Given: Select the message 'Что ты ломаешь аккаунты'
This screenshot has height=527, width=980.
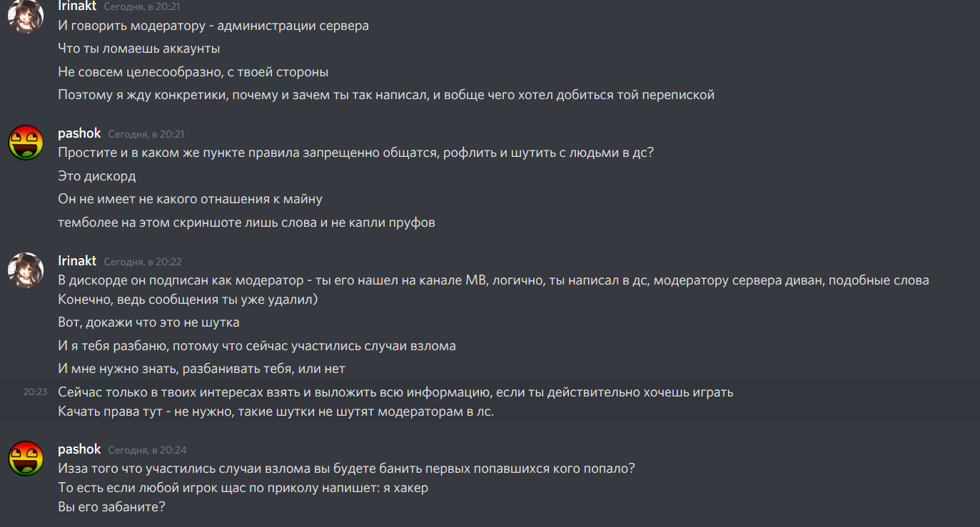Looking at the screenshot, I should [x=139, y=48].
